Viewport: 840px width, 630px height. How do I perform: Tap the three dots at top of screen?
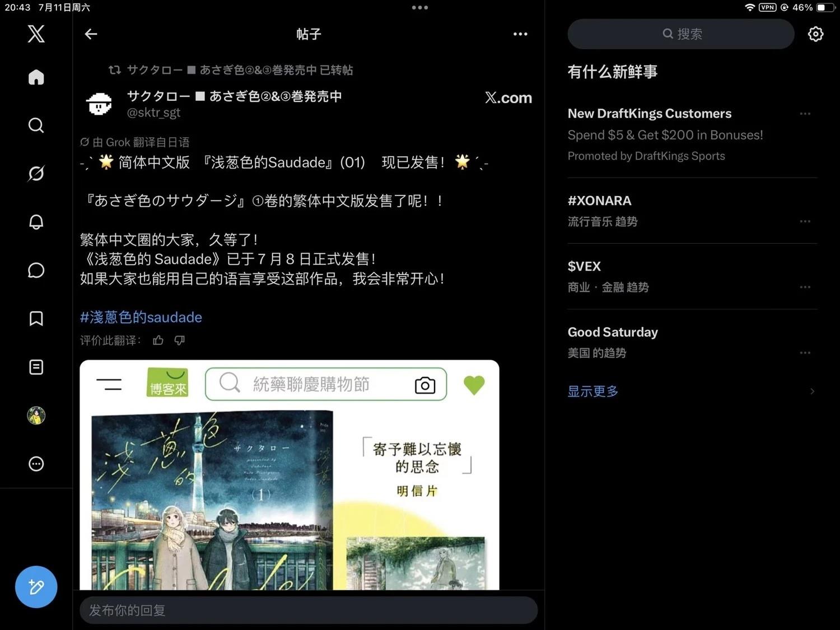420,7
